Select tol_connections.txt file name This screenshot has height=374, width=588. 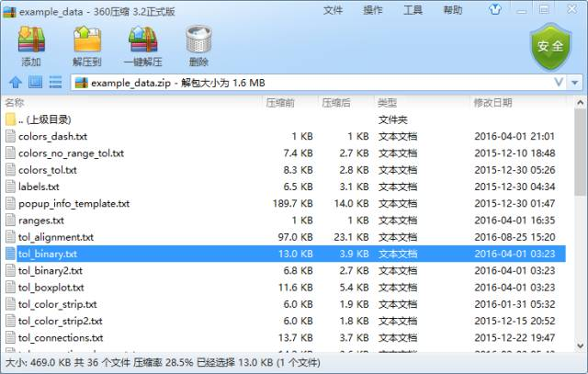coord(61,338)
